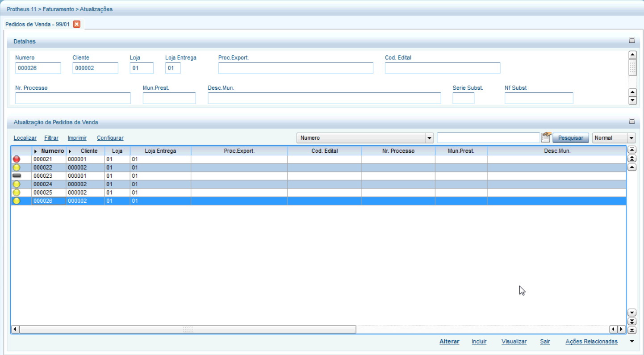Click the black status icon for order 000023
This screenshot has height=355, width=644.
pyautogui.click(x=17, y=176)
